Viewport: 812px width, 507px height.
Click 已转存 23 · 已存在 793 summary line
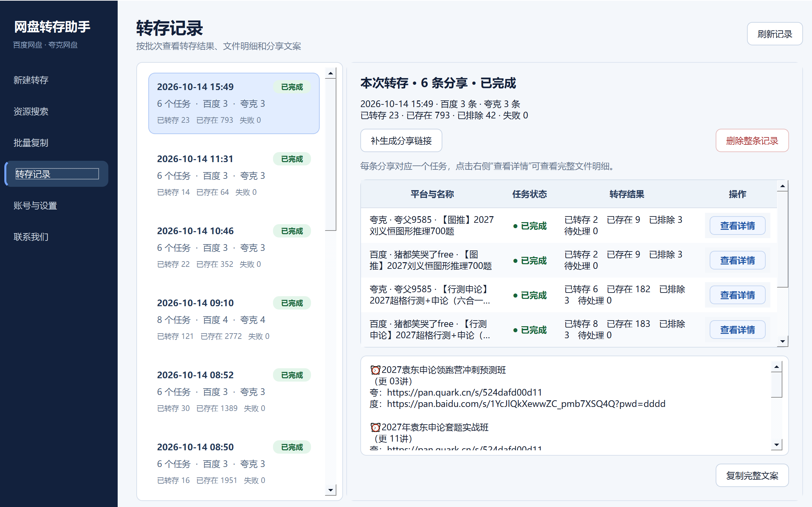coord(444,115)
